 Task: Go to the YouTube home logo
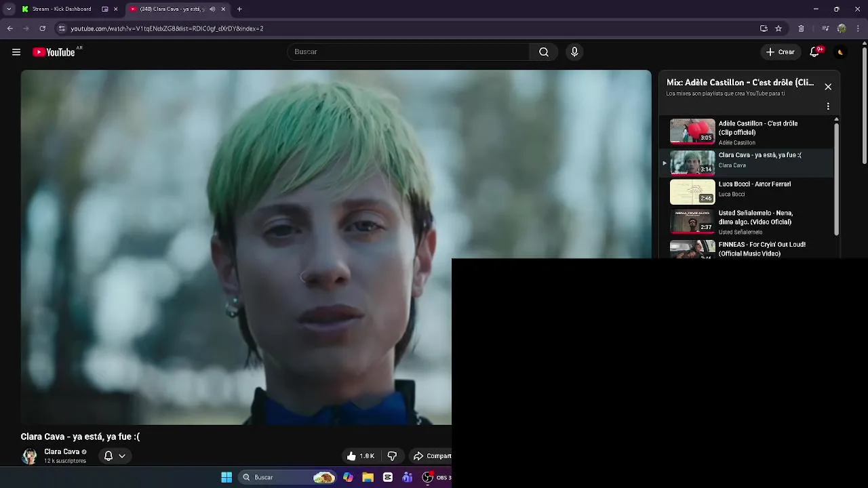pos(54,52)
